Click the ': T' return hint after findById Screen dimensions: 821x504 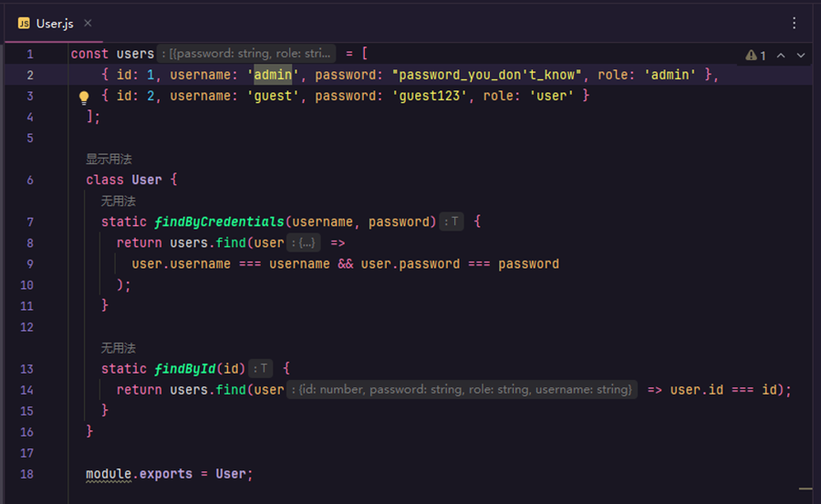click(261, 369)
